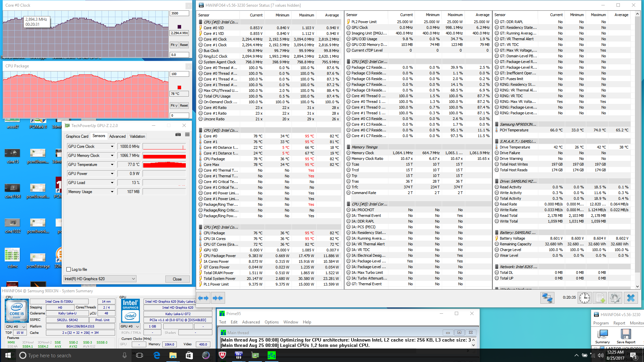Viewport: 644px width, 362px height.
Task: Click the expand columns arrows icon in HWiNFO sensor toolbar
Action: (x=203, y=298)
